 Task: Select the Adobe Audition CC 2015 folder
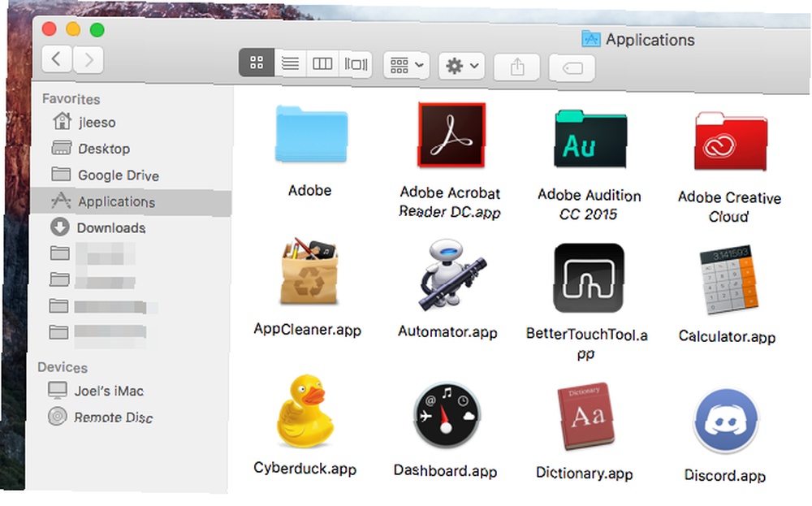[x=590, y=139]
